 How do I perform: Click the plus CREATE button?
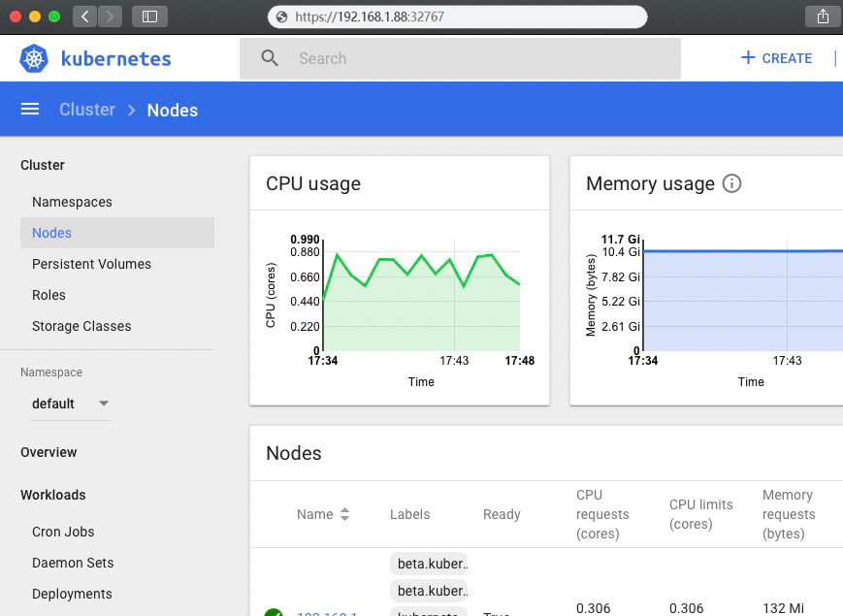(776, 58)
